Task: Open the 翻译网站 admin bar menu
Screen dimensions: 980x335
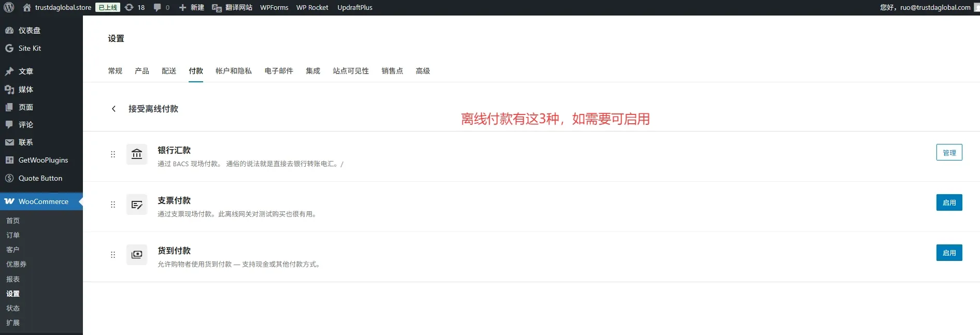Action: coord(232,8)
